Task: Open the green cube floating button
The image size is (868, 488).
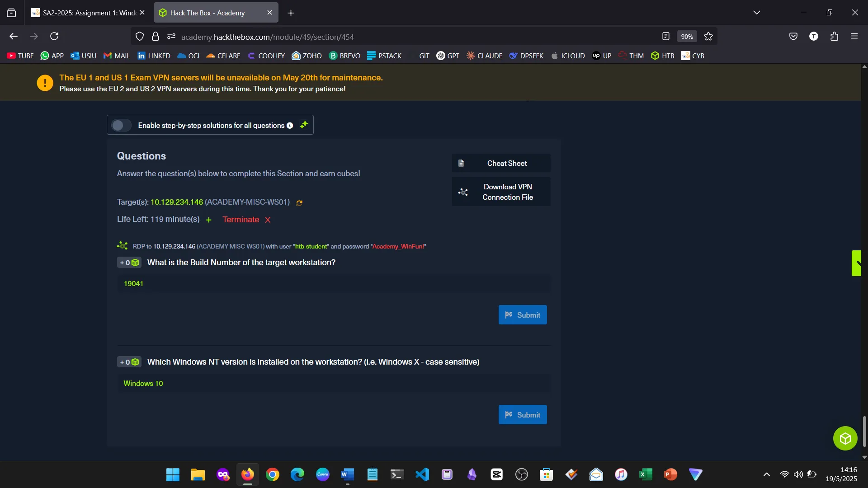Action: [845, 438]
